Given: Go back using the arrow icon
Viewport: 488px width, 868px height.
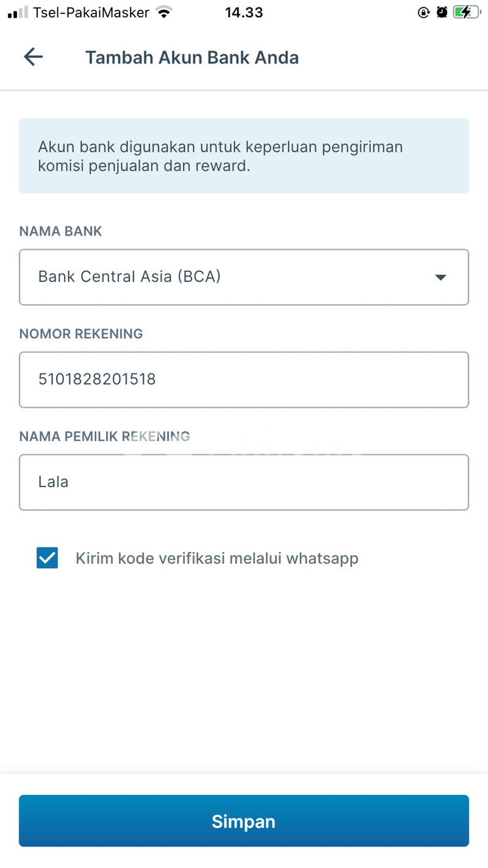Looking at the screenshot, I should tap(33, 57).
